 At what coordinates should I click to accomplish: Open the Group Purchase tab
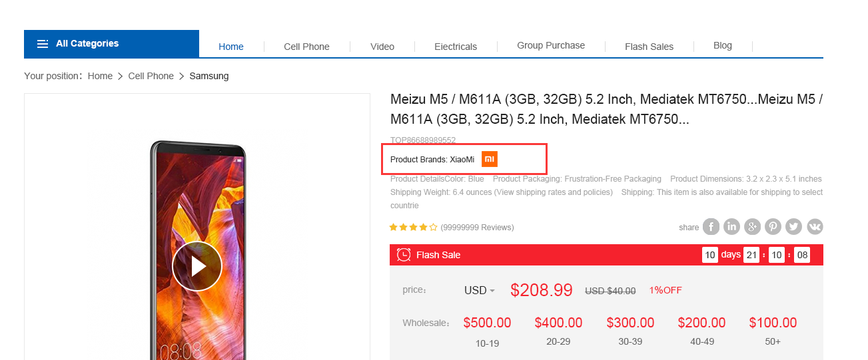pos(551,46)
